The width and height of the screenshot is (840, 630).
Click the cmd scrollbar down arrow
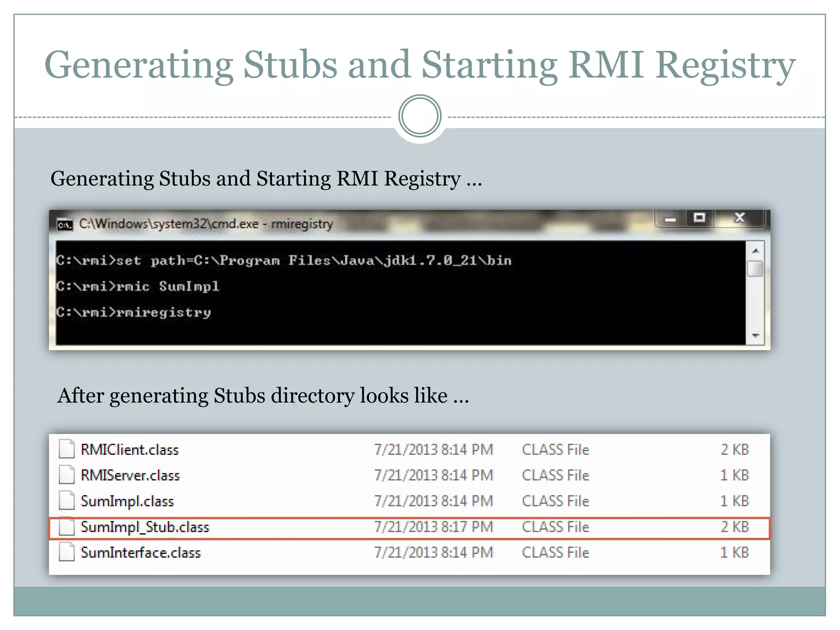(756, 336)
